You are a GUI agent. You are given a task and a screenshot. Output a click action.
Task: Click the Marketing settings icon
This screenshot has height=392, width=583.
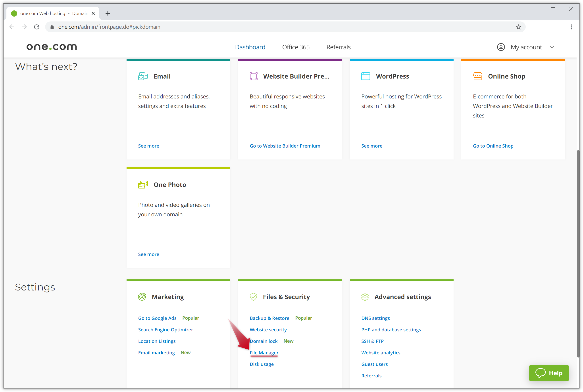[x=142, y=296]
